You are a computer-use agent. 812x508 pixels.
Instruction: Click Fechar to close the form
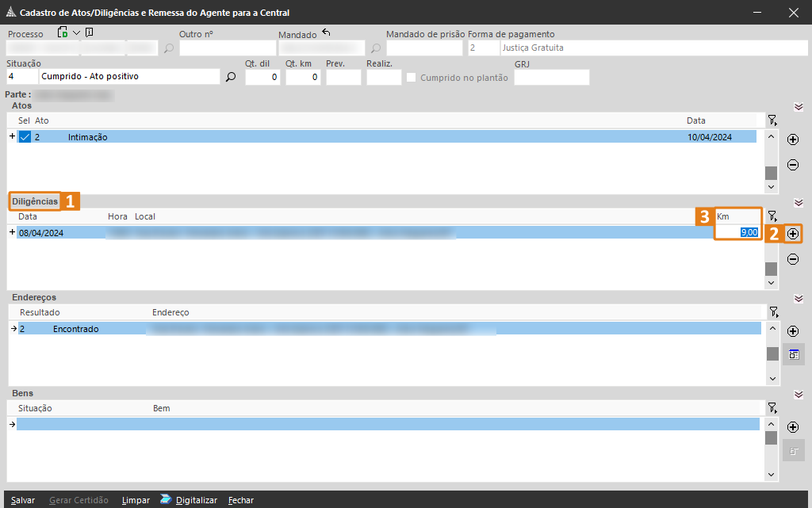[241, 500]
